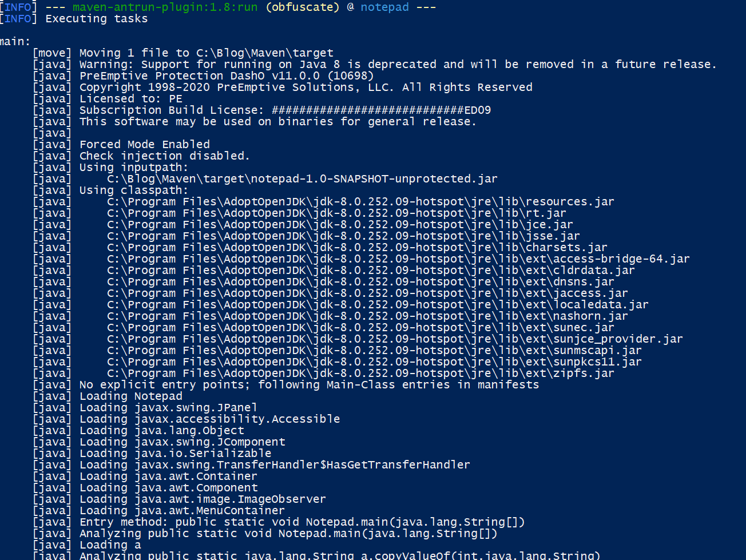Click the 'main:' target label
Image resolution: width=746 pixels, height=560 pixels.
tap(15, 42)
